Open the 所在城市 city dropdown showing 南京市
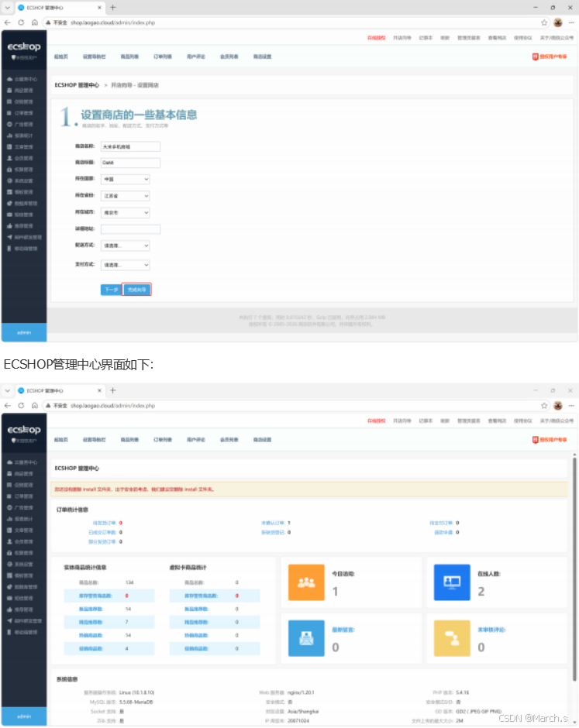 (x=126, y=213)
